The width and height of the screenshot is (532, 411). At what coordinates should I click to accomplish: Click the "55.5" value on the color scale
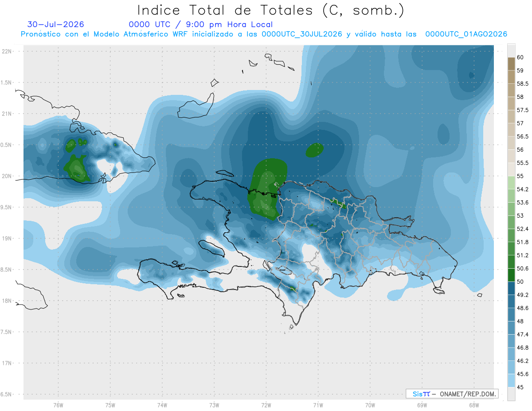pos(523,163)
